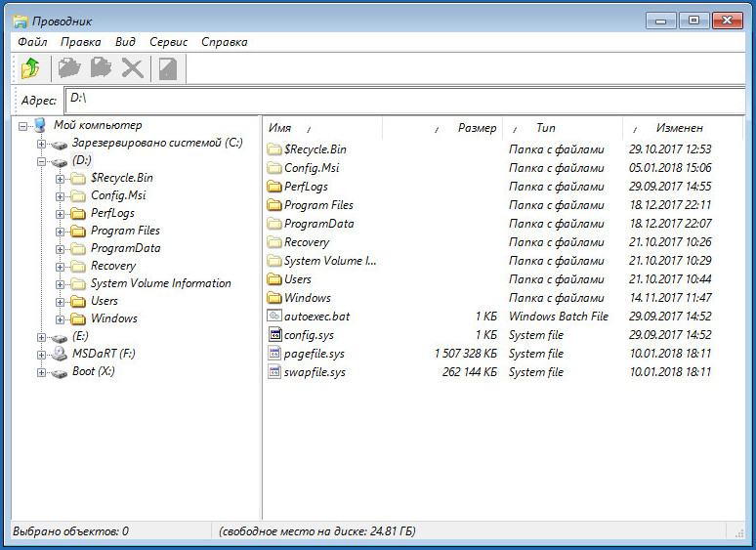Click the disc icon beside MSDaRT (F:)
The height and width of the screenshot is (550, 756).
tap(60, 354)
